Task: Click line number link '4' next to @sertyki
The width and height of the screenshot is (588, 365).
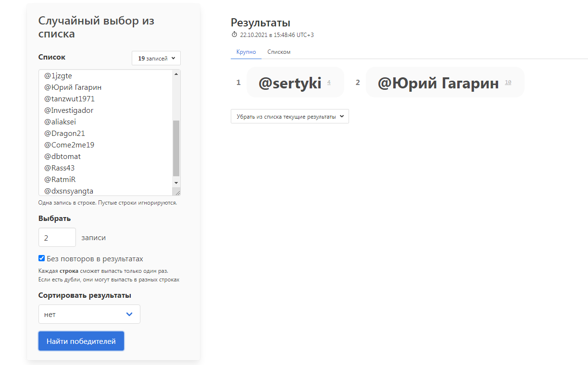Action: tap(329, 82)
